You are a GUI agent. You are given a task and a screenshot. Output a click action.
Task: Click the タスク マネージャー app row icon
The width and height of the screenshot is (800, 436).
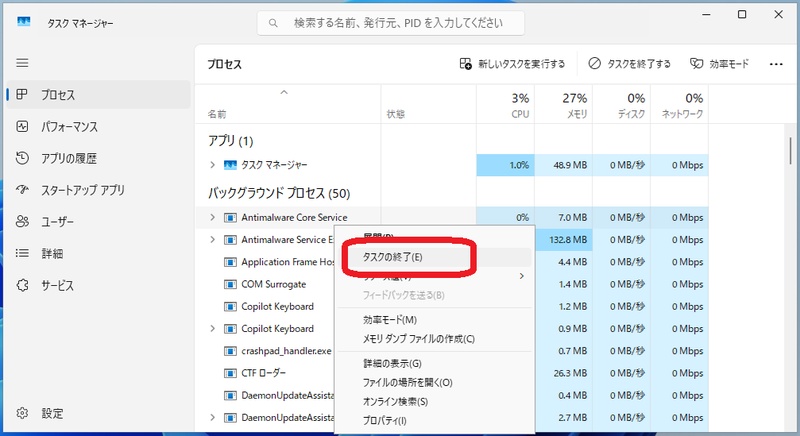click(230, 165)
